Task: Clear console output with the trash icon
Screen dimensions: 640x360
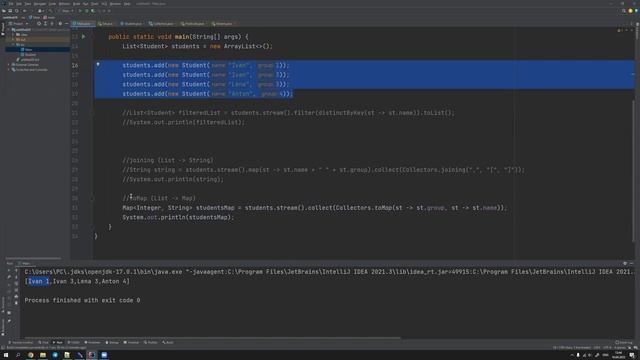Action: click(16, 303)
